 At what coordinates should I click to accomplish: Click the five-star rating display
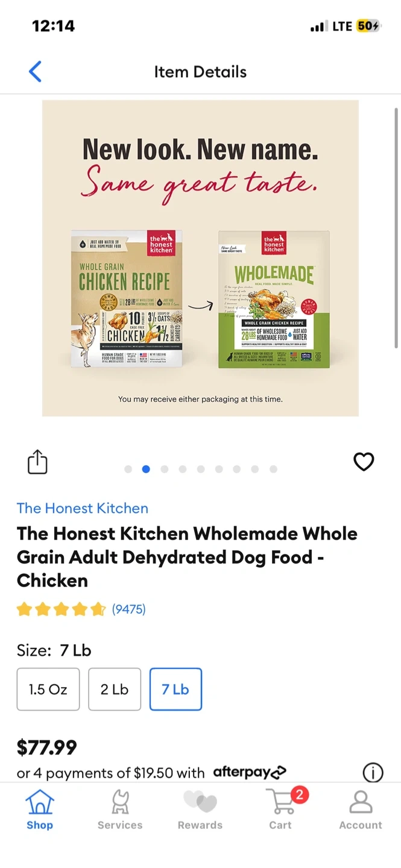pos(62,609)
